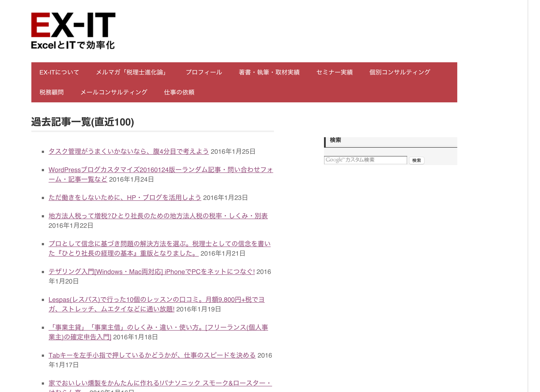Open the EX-ITについて menu item
Screen dimensions: 540x392
click(59, 72)
